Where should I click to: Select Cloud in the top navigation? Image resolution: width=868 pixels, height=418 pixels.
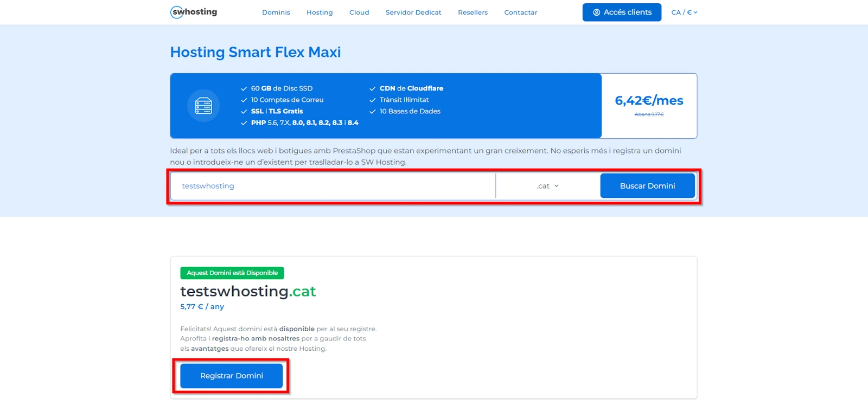[x=359, y=12]
